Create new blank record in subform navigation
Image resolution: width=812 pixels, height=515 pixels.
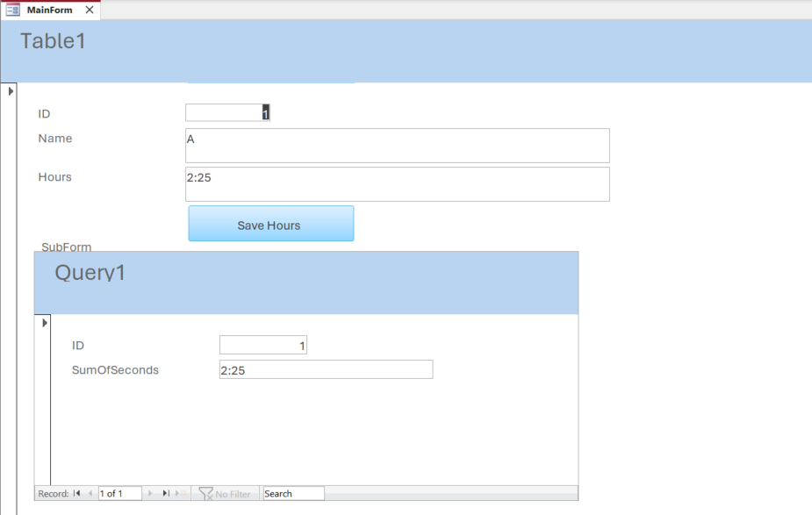[180, 493]
